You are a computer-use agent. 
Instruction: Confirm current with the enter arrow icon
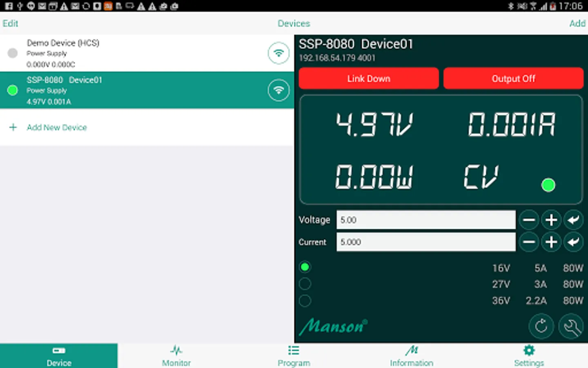tap(573, 242)
